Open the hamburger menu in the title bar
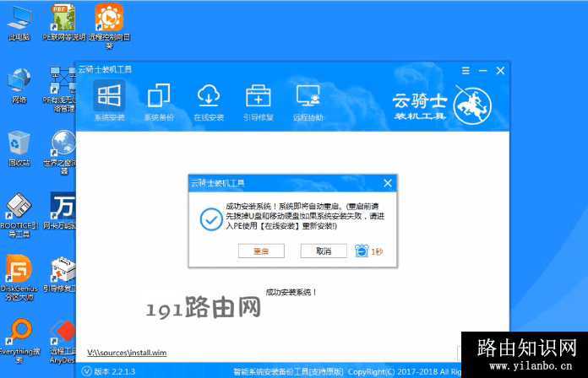Image resolution: width=588 pixels, height=378 pixels. [465, 70]
